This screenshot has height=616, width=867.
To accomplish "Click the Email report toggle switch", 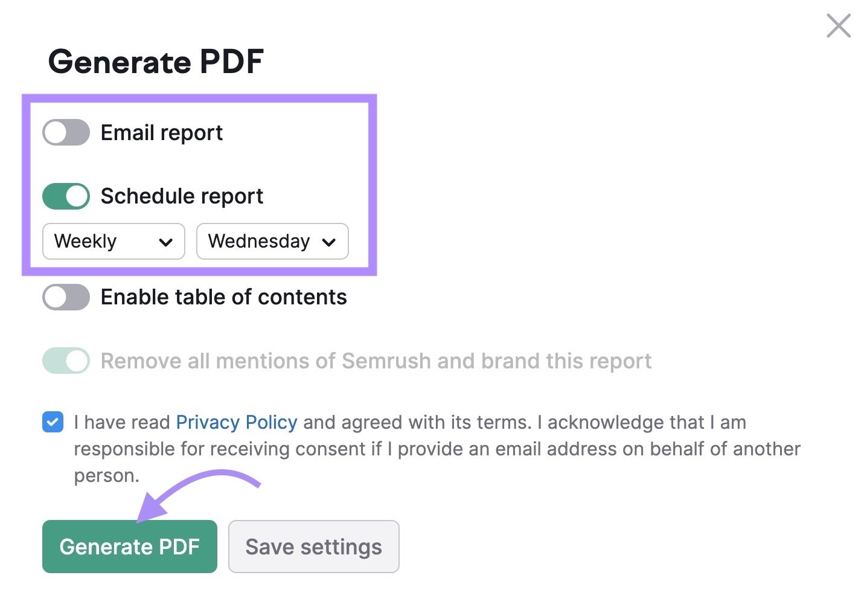I will pyautogui.click(x=65, y=132).
